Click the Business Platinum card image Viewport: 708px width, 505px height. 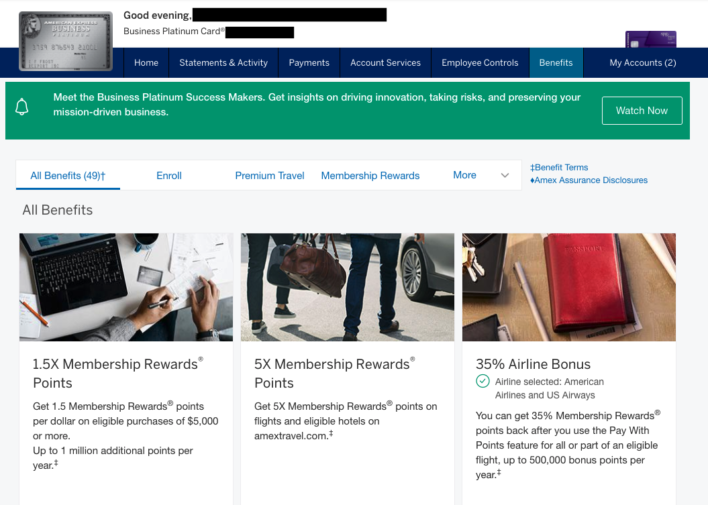[x=66, y=41]
